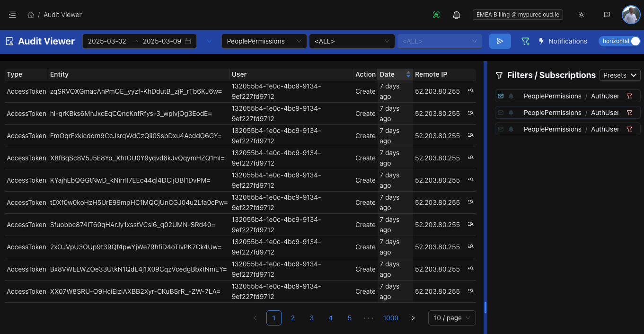
Task: Remove filter on first PeoplePermissions subscription
Action: (x=629, y=96)
